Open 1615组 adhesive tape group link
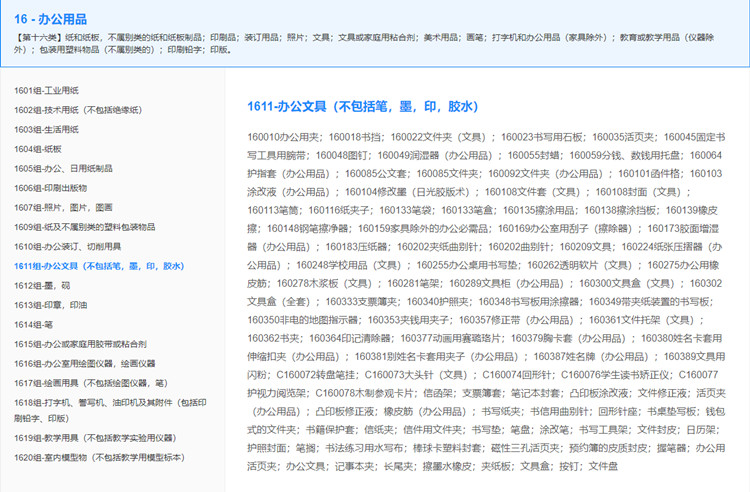This screenshot has width=750, height=492. point(80,344)
